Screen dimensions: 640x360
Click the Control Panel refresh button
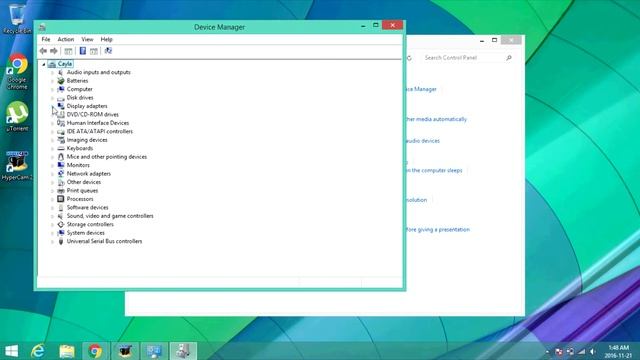(409, 58)
